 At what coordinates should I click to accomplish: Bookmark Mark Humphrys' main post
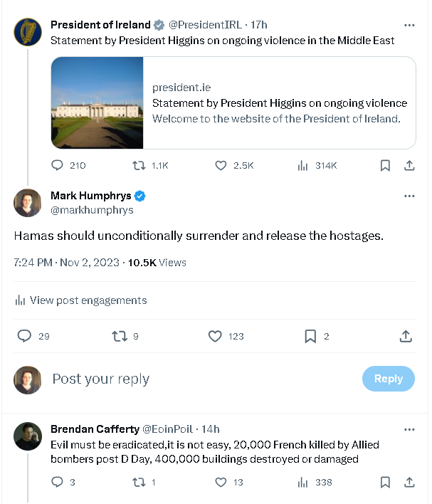coord(310,336)
